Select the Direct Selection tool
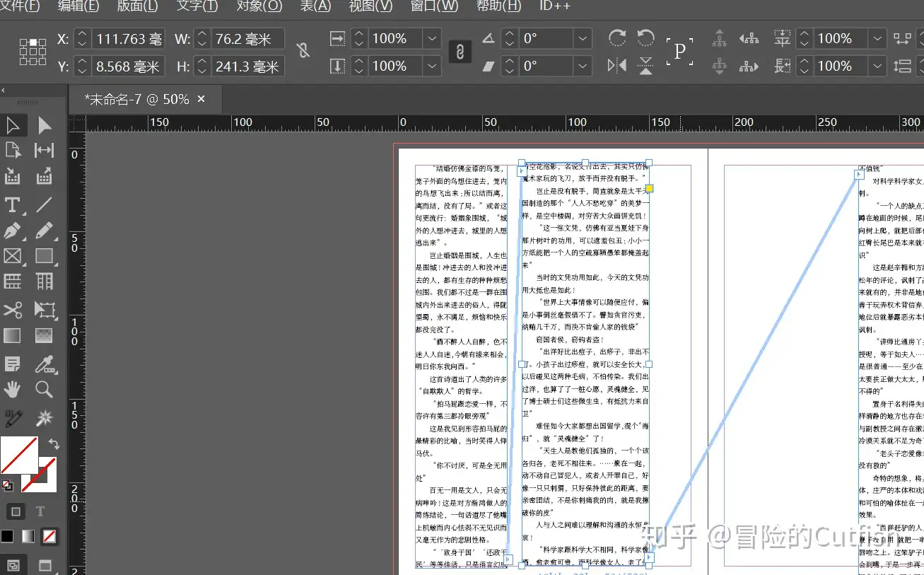924x575 pixels. tap(45, 126)
